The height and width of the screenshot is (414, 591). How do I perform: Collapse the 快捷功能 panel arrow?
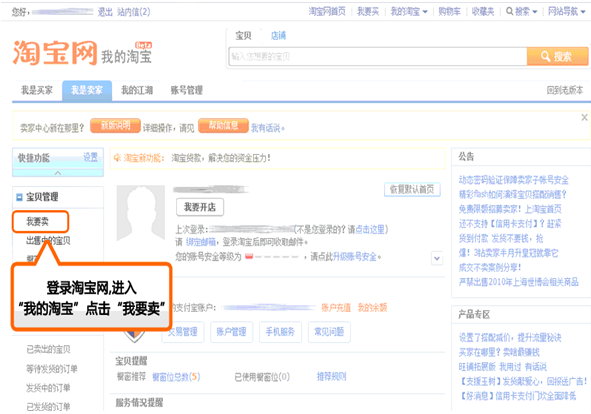pos(58,173)
